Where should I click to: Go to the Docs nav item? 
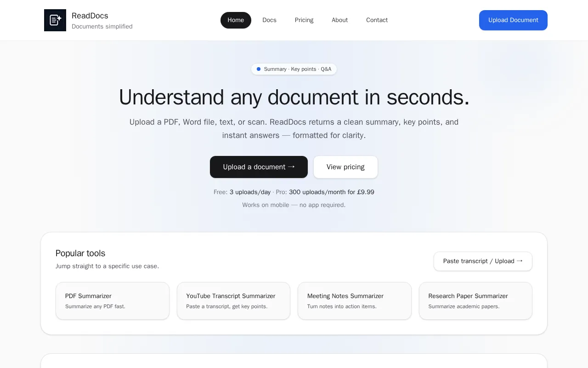point(269,20)
